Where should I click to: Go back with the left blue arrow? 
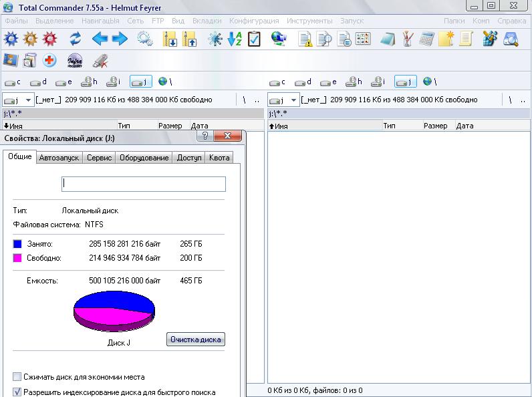click(100, 39)
